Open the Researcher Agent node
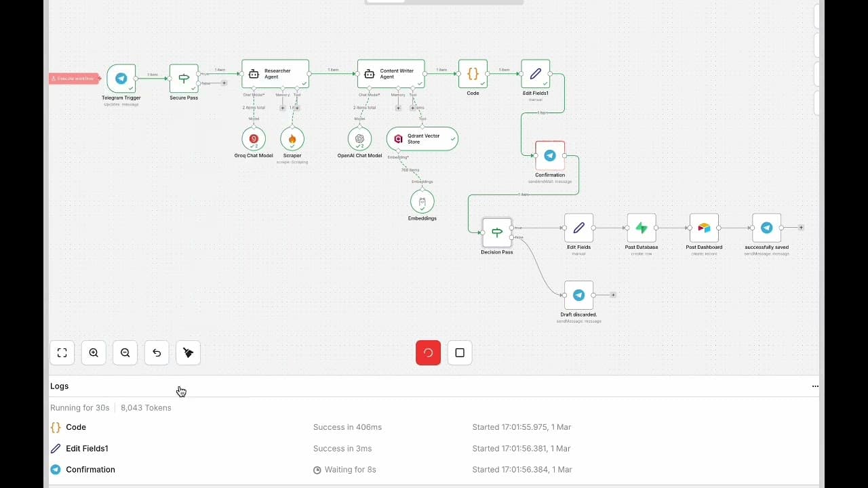Viewport: 868px width, 488px height. coord(275,74)
